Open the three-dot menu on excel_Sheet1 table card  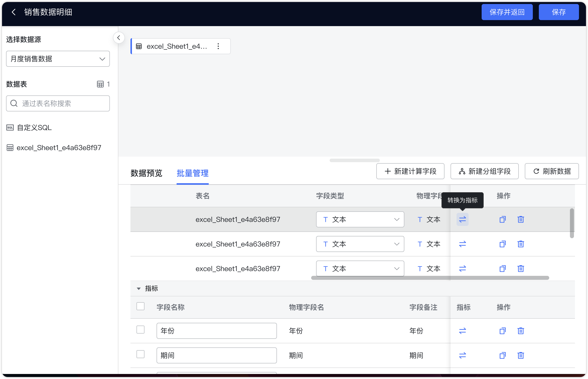click(x=218, y=46)
